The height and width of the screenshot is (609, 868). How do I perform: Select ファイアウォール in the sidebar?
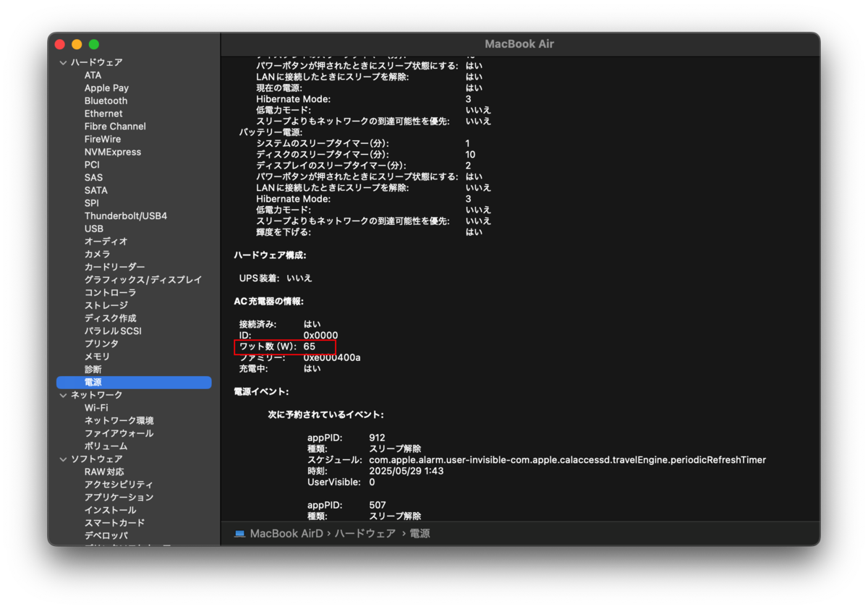coord(119,433)
